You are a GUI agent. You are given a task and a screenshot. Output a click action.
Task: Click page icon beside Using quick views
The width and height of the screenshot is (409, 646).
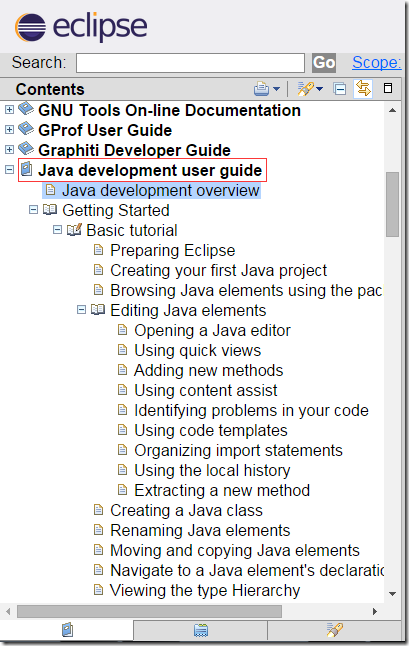pyautogui.click(x=122, y=350)
